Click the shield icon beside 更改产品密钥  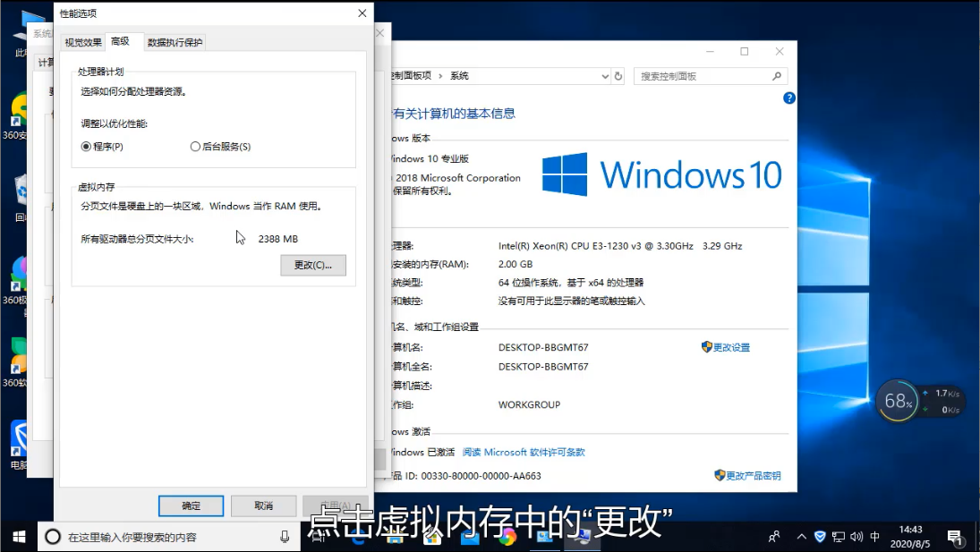(720, 475)
